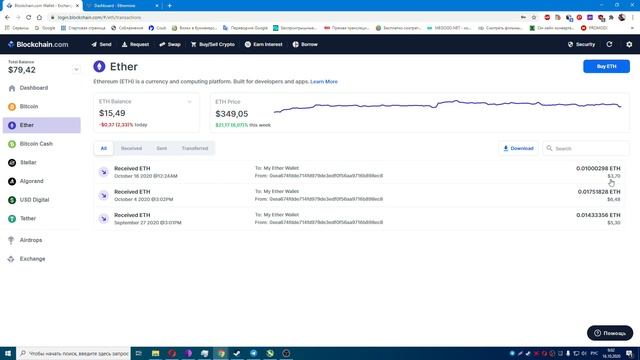This screenshot has height=360, width=640.
Task: Open the browser three-dot menu
Action: [633, 17]
